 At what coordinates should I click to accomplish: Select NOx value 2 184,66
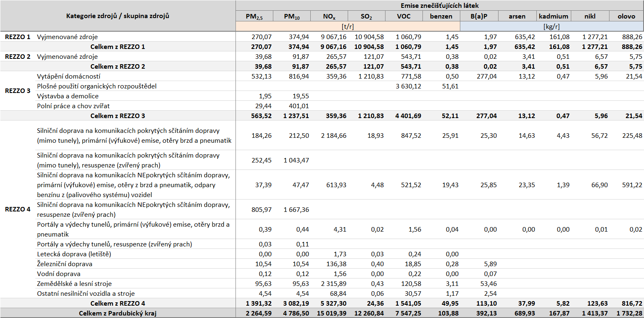point(334,135)
